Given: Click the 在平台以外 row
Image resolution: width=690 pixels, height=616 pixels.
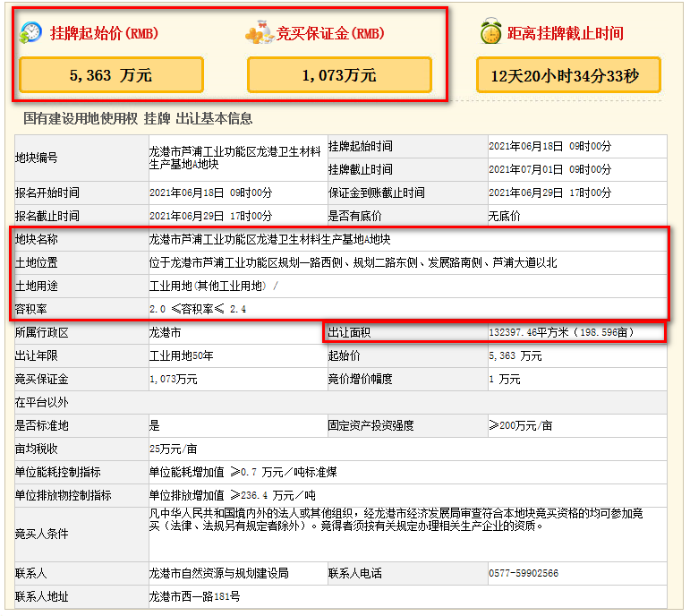Looking at the screenshot, I should click(x=341, y=402).
